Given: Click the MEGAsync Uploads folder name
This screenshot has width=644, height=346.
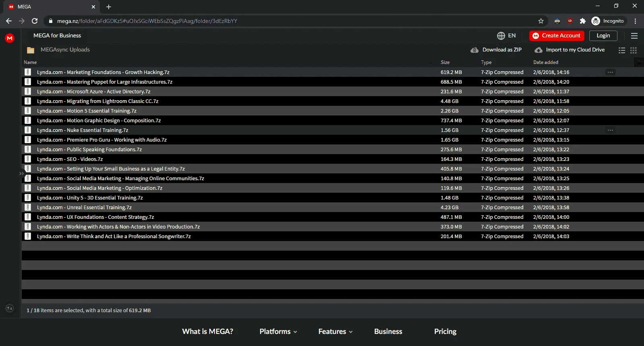Looking at the screenshot, I should pyautogui.click(x=65, y=50).
